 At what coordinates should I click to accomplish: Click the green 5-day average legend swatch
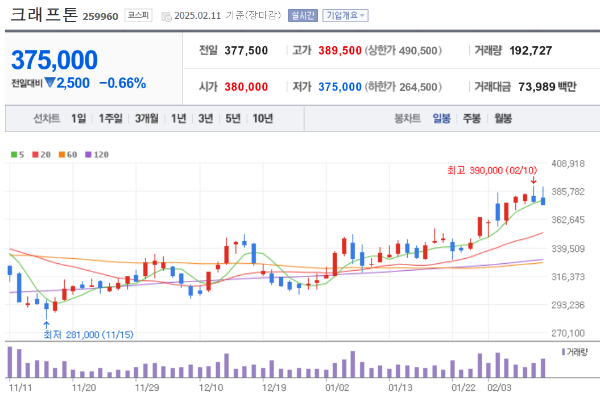(14, 155)
